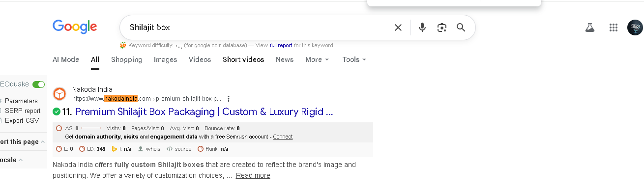Image resolution: width=644 pixels, height=195 pixels.
Task: Click the Semrush AS metric icon
Action: coord(59,128)
